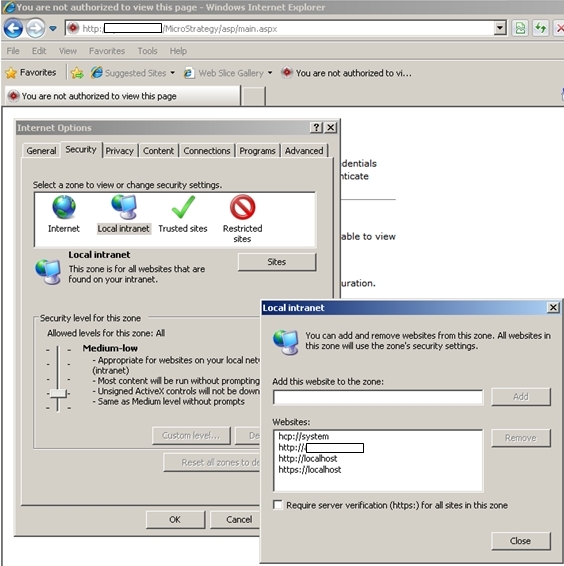Expand the Web Slice Gallery dropdown arrow
Viewport: 564px width, 566px height.
tap(270, 73)
